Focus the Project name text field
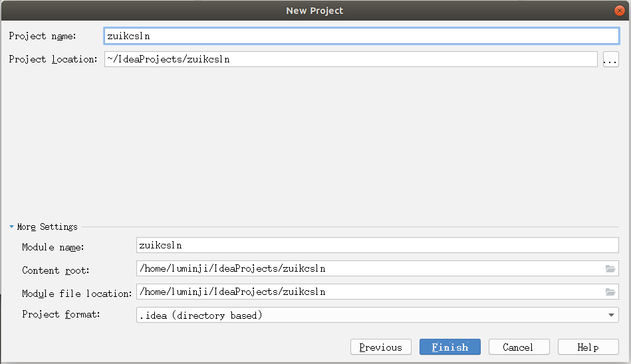The image size is (631, 364). coord(361,37)
